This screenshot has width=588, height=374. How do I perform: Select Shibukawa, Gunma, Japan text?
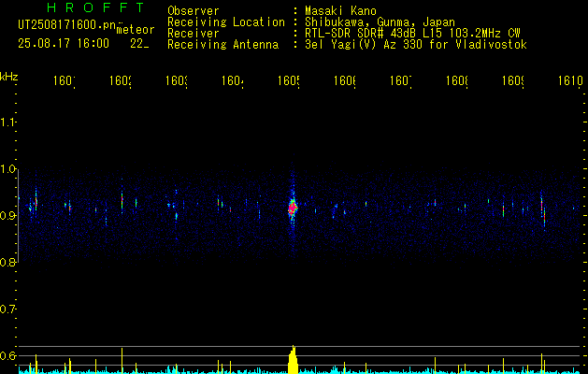pos(380,22)
